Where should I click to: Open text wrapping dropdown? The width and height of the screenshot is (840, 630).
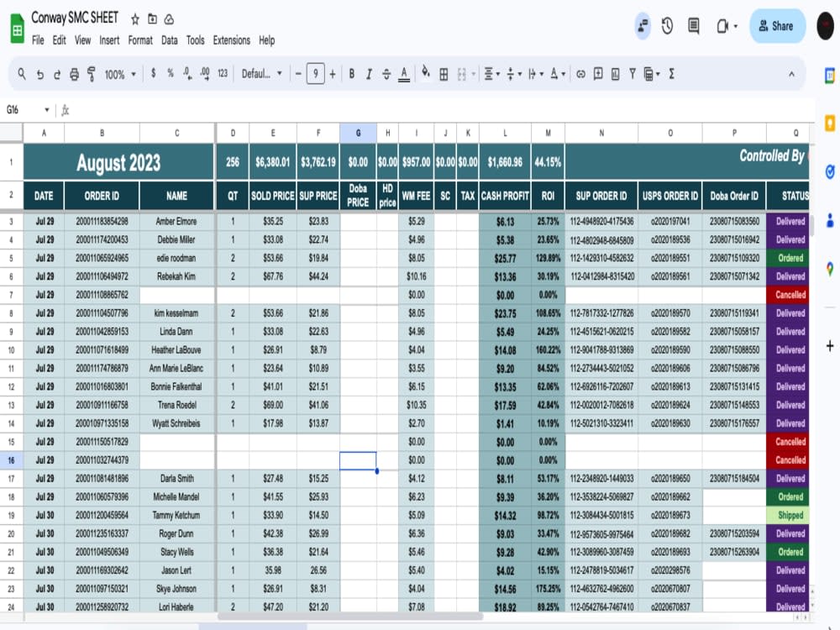tap(535, 74)
